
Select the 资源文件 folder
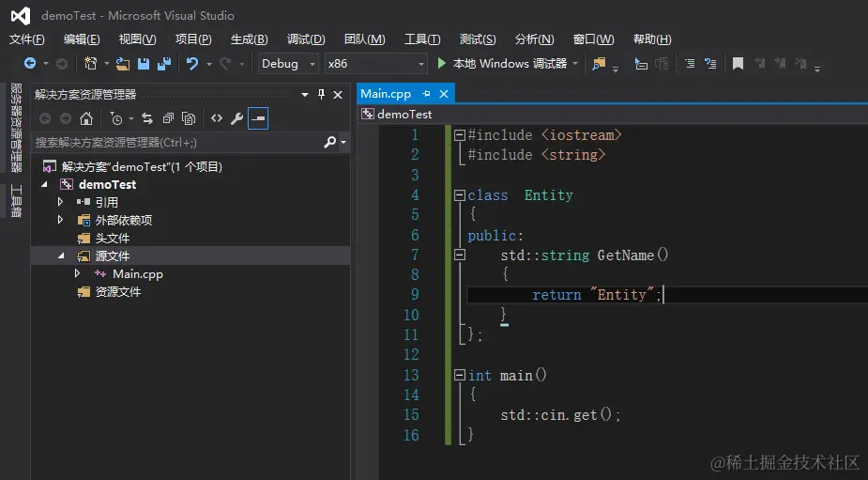118,291
